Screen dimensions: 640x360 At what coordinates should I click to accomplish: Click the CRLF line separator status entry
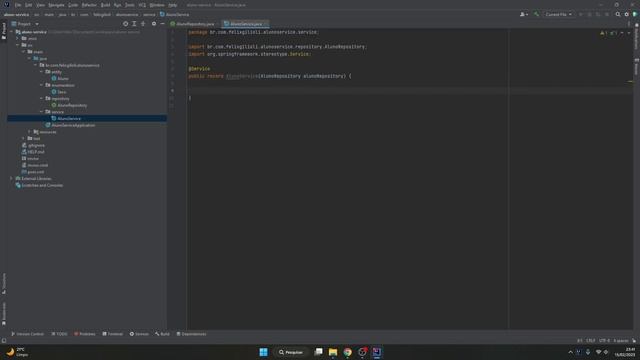coord(591,340)
